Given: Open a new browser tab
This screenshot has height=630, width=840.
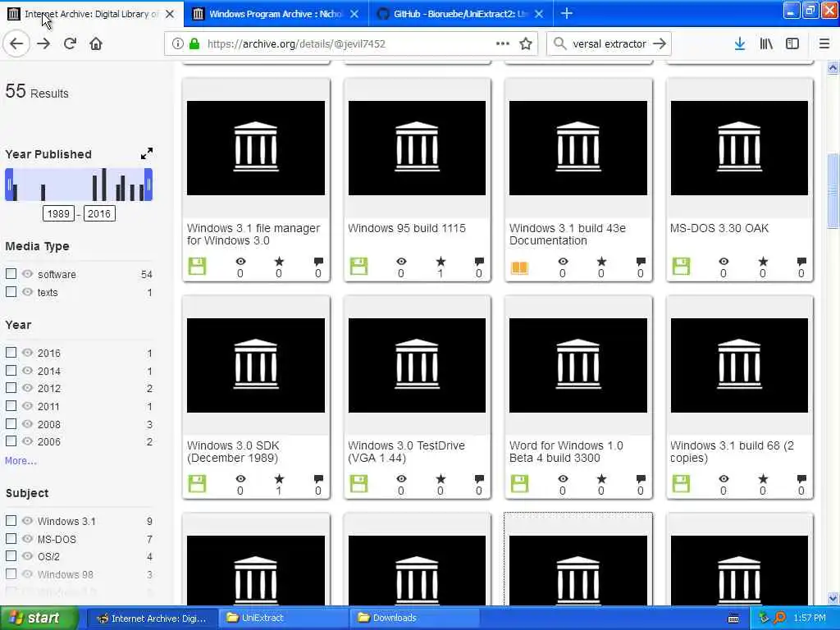Looking at the screenshot, I should click(567, 13).
